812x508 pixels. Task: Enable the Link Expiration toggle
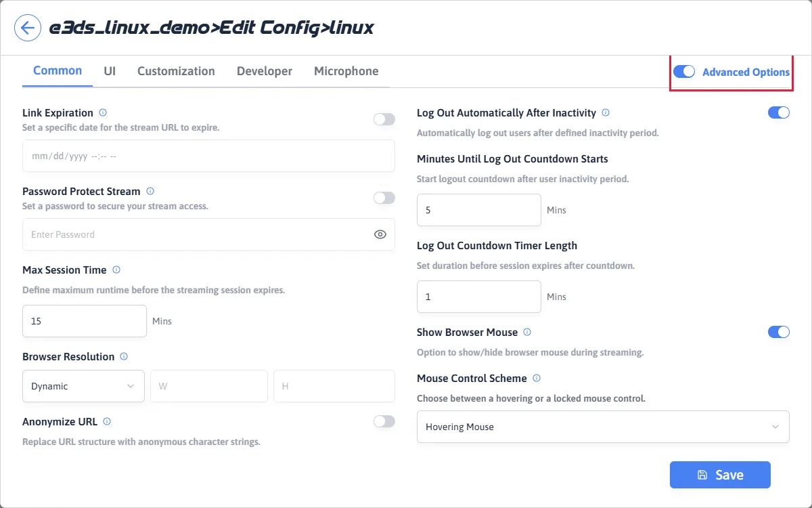[384, 119]
